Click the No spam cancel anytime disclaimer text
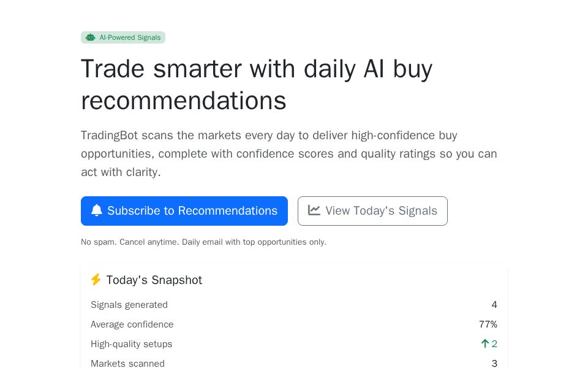The width and height of the screenshot is (588, 368). click(x=203, y=242)
